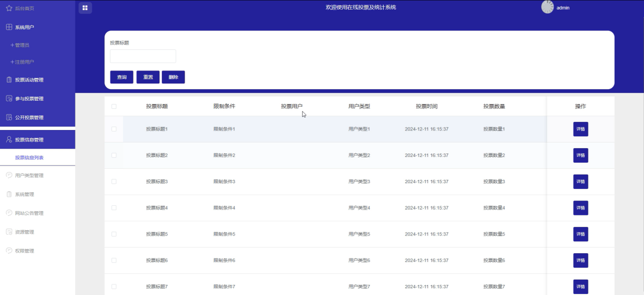The width and height of the screenshot is (644, 295).
Task: Open 详情 for row 投票标题4
Action: click(581, 208)
